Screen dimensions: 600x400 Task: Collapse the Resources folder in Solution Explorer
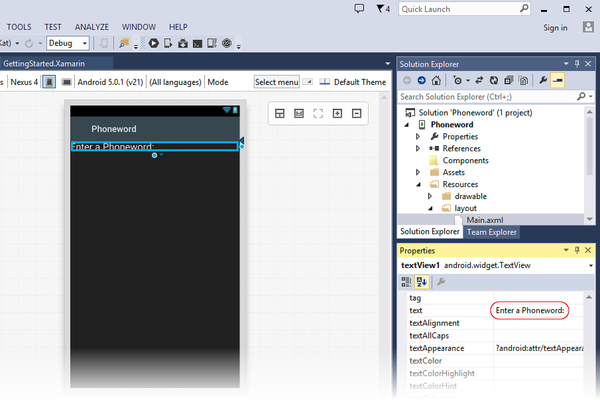point(419,184)
